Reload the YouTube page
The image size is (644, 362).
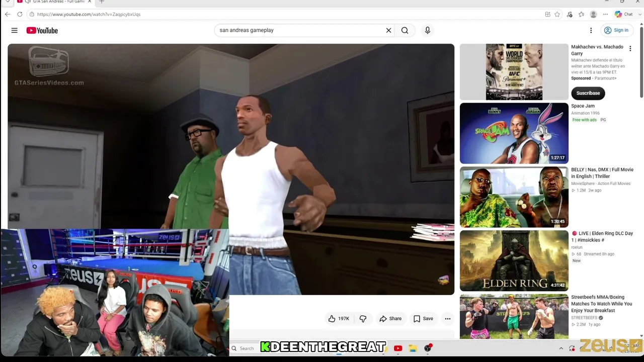[x=20, y=14]
